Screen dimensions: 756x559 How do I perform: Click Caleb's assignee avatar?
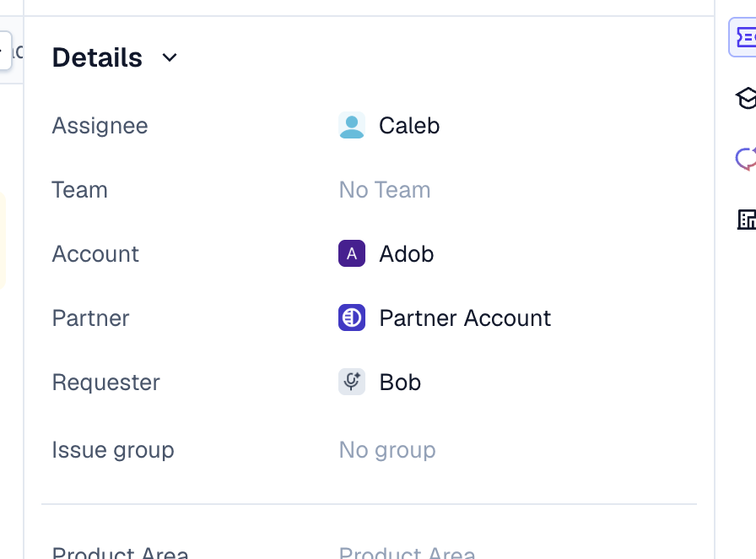point(351,125)
